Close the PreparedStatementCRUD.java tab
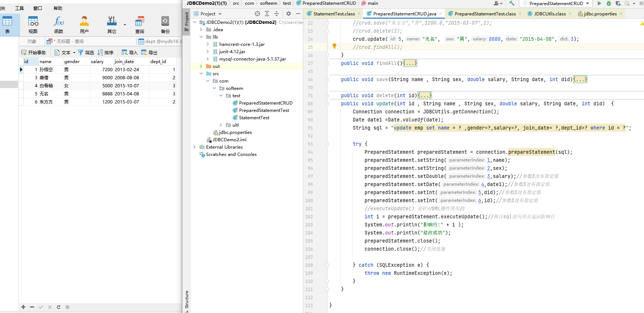Image resolution: width=644 pixels, height=313 pixels. pyautogui.click(x=440, y=14)
